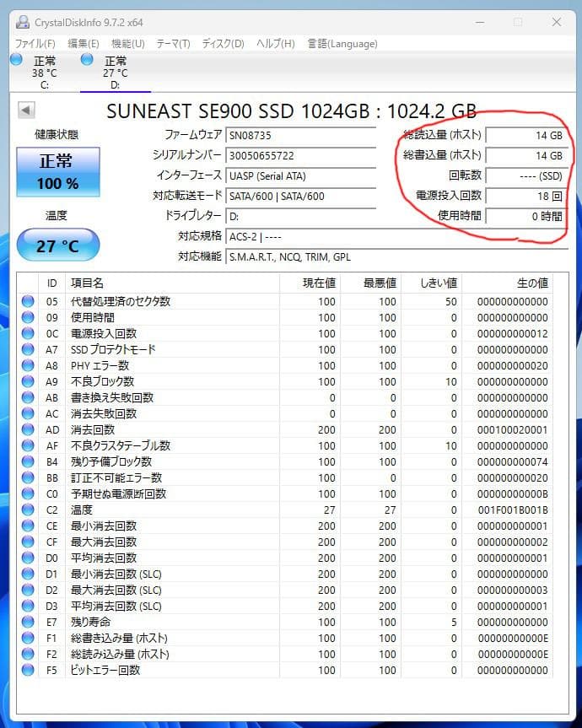Click status orb of row B4 残り予備ブロック数
This screenshot has height=728, width=582.
click(28, 461)
